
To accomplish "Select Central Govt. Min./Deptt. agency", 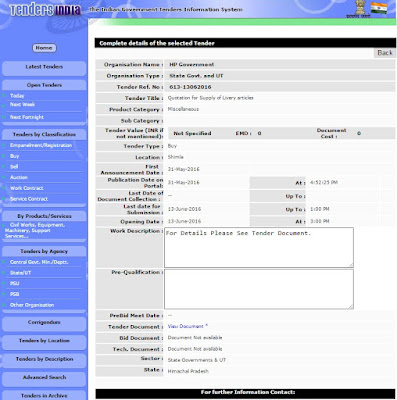I will [39, 262].
